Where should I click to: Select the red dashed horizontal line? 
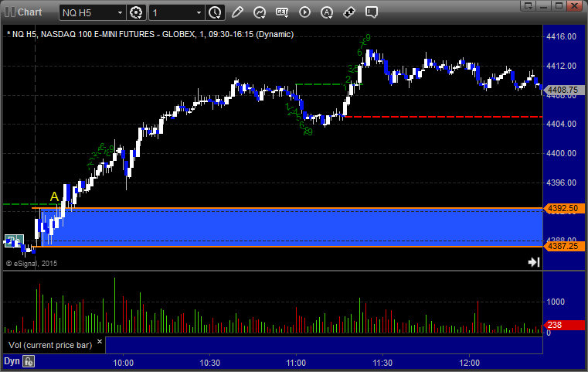444,117
